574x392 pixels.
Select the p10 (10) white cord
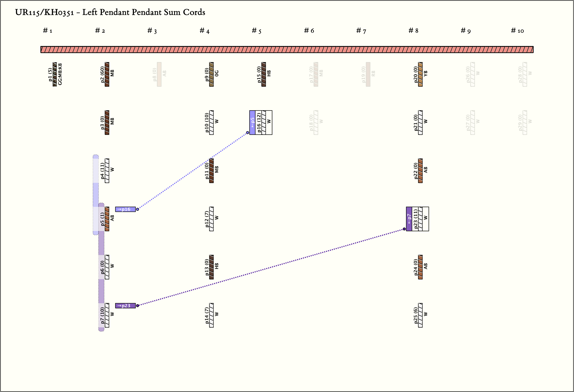pos(211,122)
